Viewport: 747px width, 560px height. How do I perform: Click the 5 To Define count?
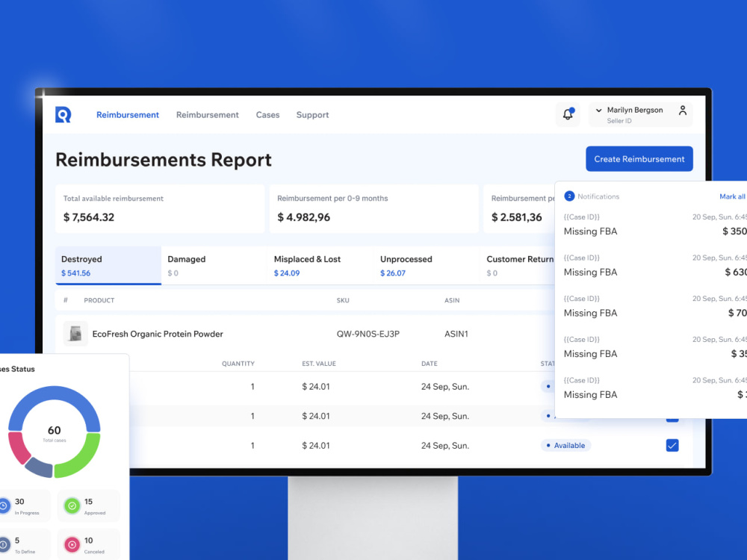17,541
